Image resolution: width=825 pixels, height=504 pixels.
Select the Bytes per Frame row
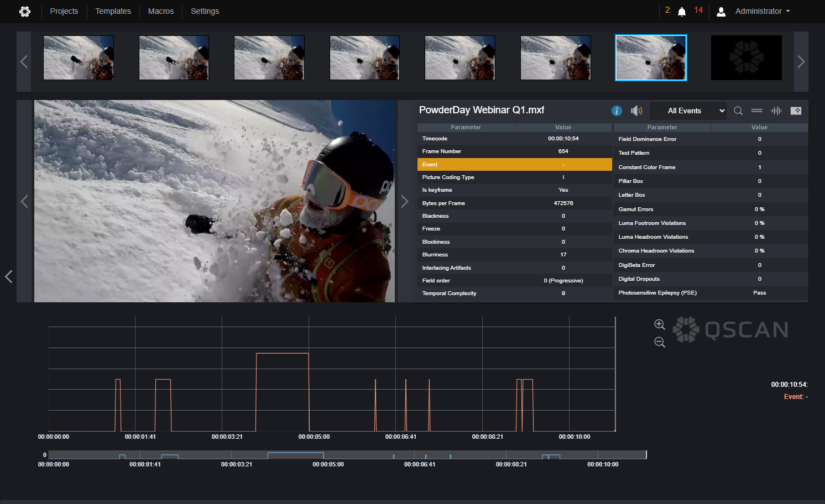tap(515, 203)
